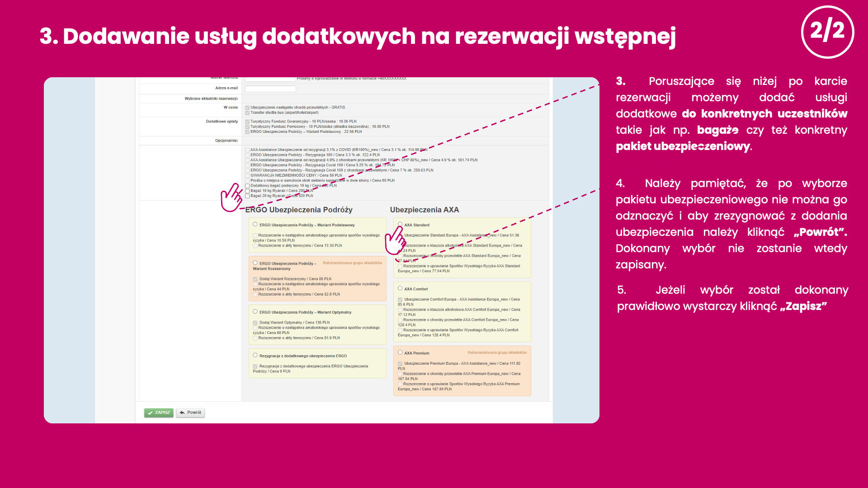Screen dimensions: 868x488
Task: Toggle ERGO Wariant Podstawowy 22.56 PLN checkbox
Action: [x=247, y=132]
